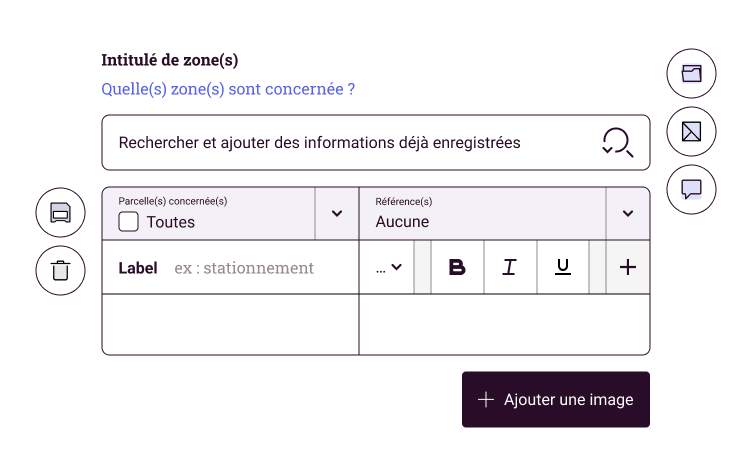
Task: Click the Ajouter une image button
Action: [556, 399]
